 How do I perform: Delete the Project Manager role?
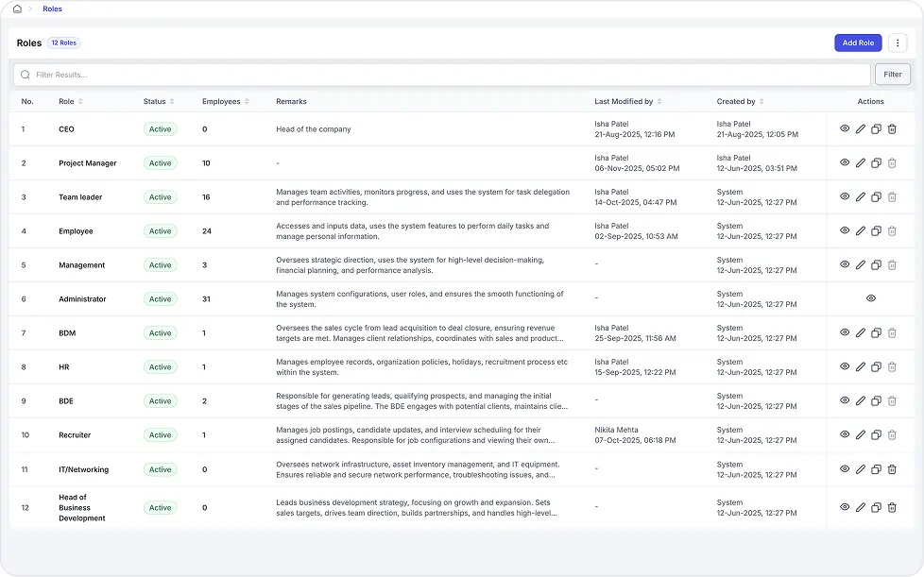[892, 163]
